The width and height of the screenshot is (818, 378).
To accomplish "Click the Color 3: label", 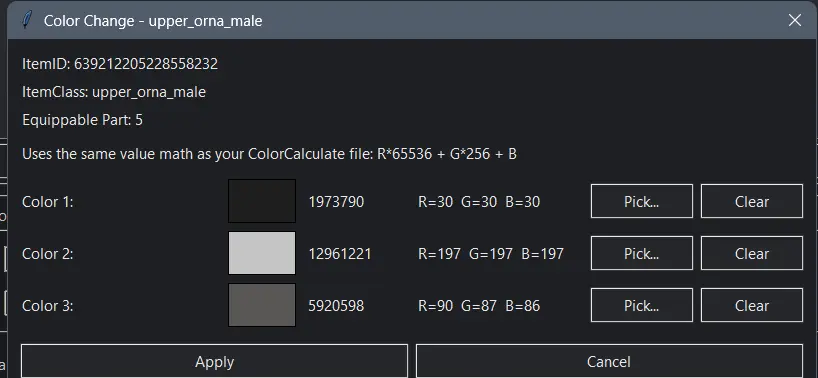I will tap(47, 306).
